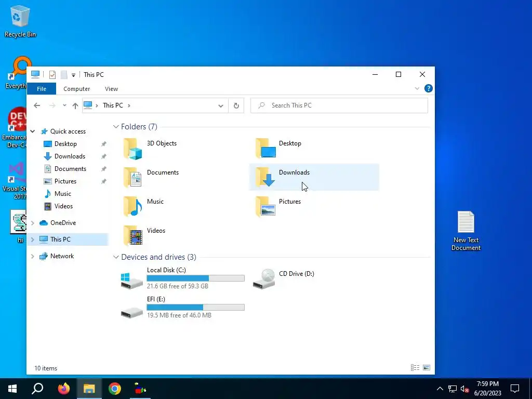Screen dimensions: 532x399
Task: Expand Network in navigation pane
Action: pos(33,256)
